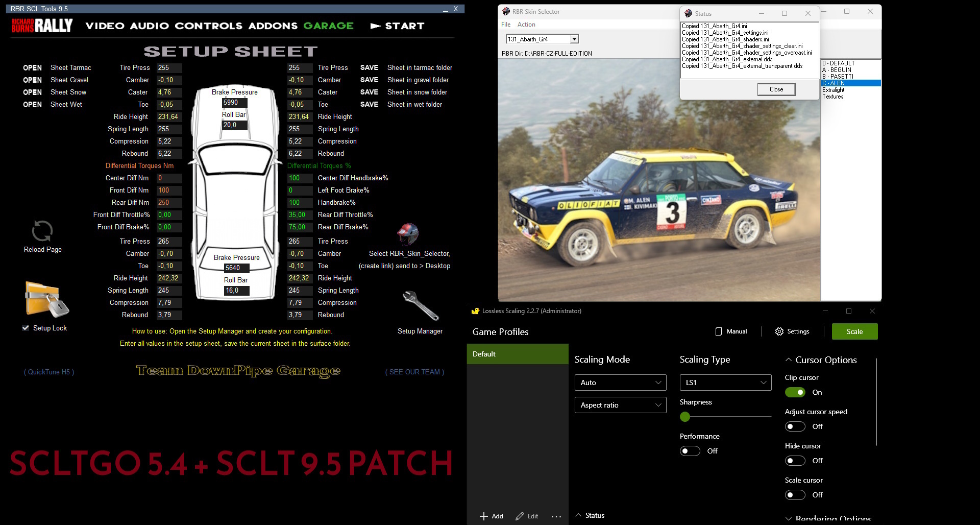Enable Adjust cursor speed toggle
The image size is (980, 525).
(x=795, y=426)
